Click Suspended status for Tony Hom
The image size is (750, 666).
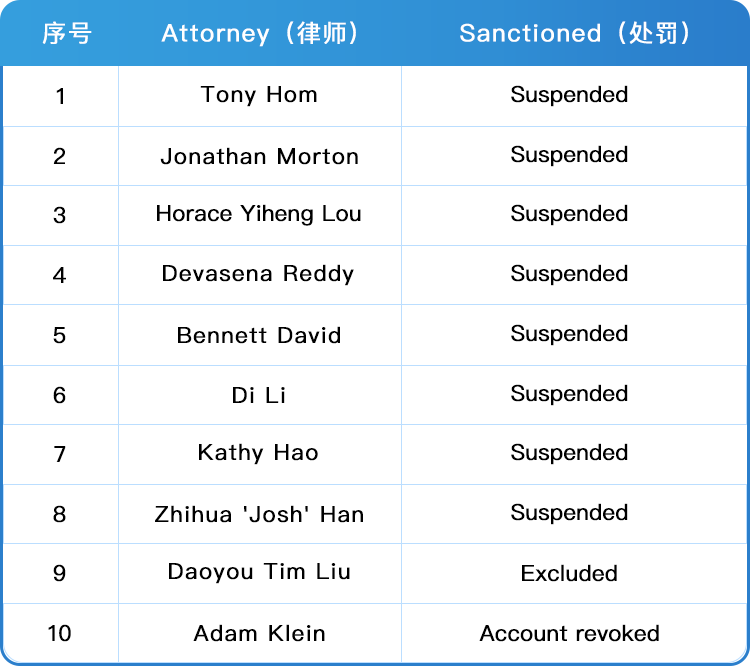coord(569,95)
